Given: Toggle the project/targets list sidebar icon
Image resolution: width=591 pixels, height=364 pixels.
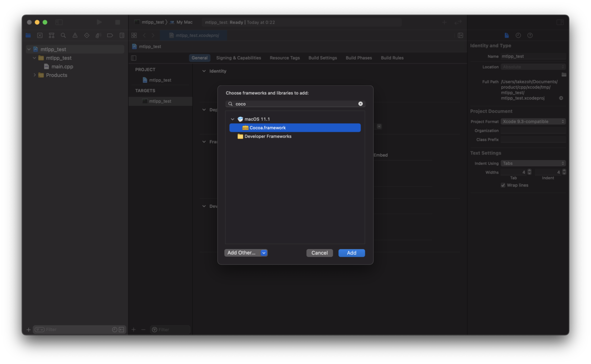Looking at the screenshot, I should tap(133, 58).
